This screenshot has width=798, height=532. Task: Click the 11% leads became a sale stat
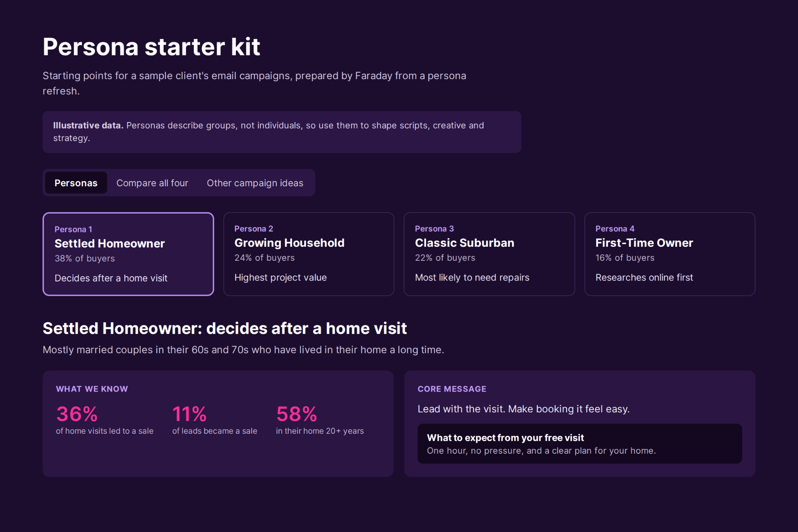pos(215,420)
